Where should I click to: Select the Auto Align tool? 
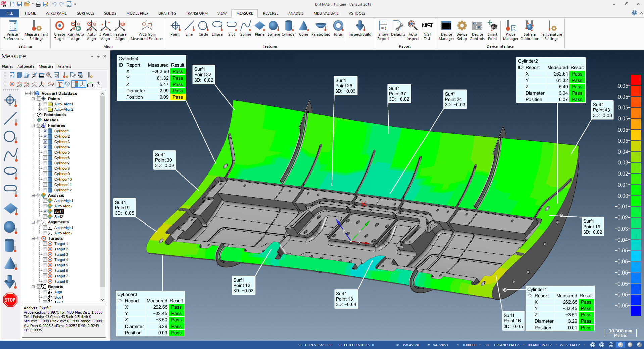(x=91, y=31)
